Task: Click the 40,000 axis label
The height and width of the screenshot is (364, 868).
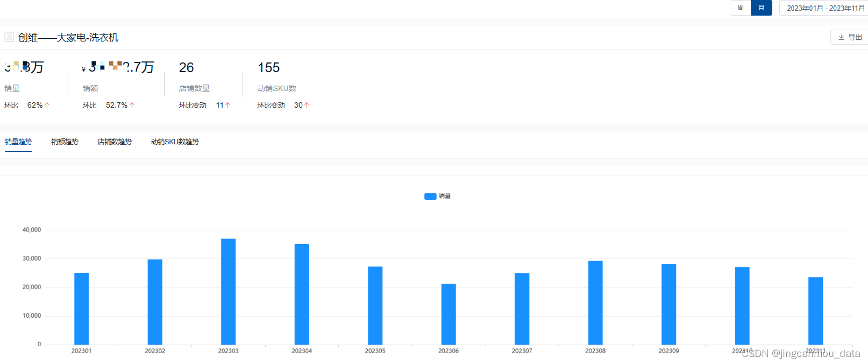Action: (x=32, y=229)
